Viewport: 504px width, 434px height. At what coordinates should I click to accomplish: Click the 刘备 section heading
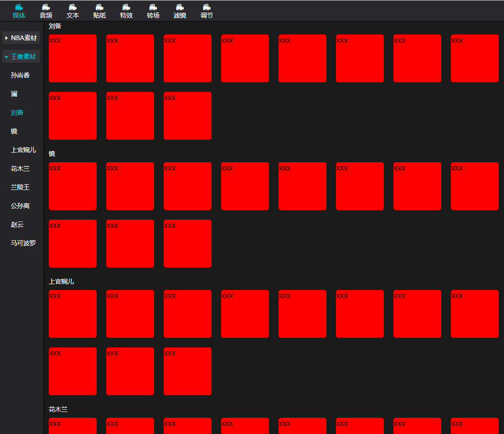(x=55, y=26)
